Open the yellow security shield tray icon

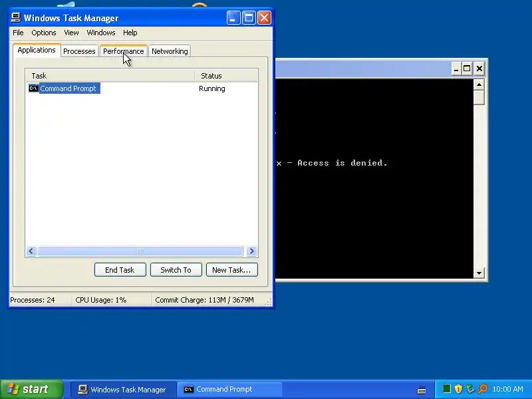click(x=458, y=389)
